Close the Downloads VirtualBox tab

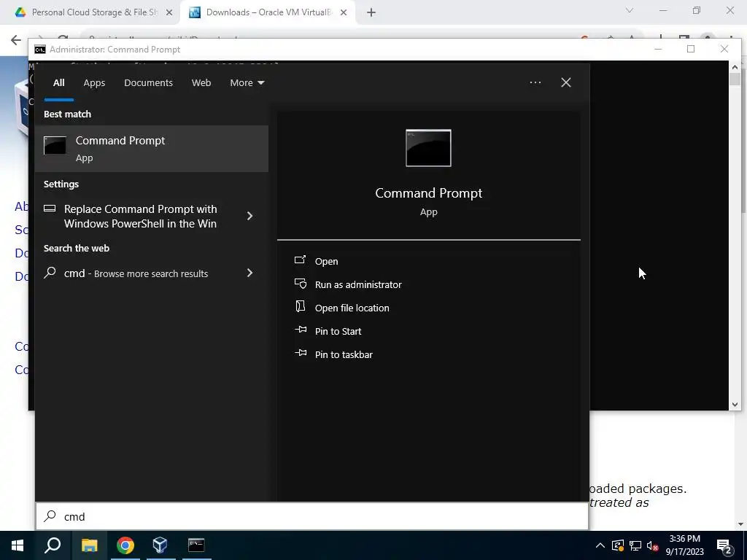(x=344, y=13)
